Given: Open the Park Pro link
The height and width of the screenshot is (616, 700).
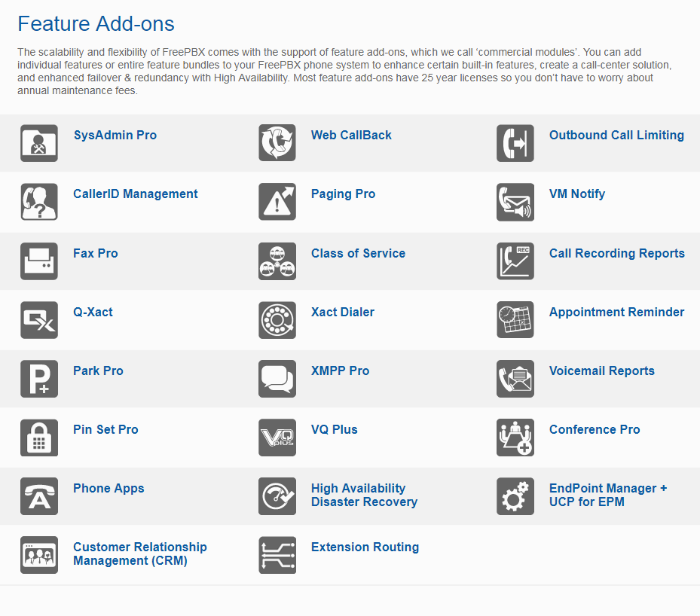Looking at the screenshot, I should click(98, 371).
